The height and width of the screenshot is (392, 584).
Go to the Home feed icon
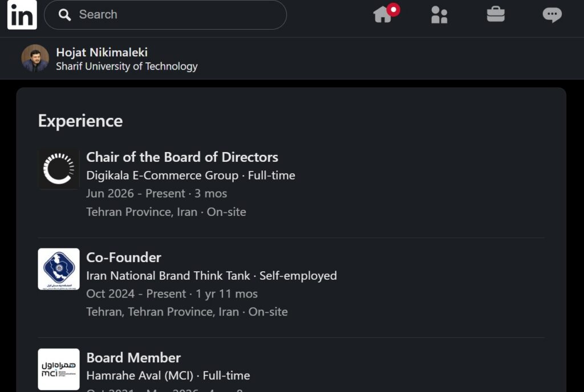coord(383,14)
